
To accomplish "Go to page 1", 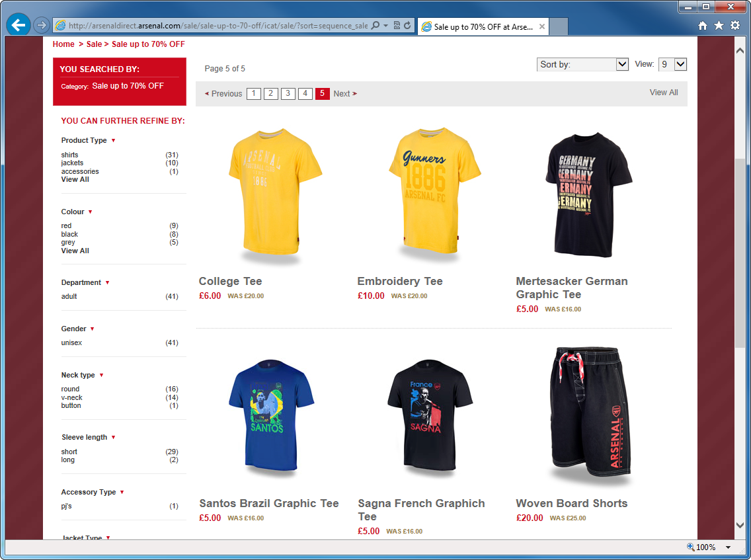I will point(254,93).
